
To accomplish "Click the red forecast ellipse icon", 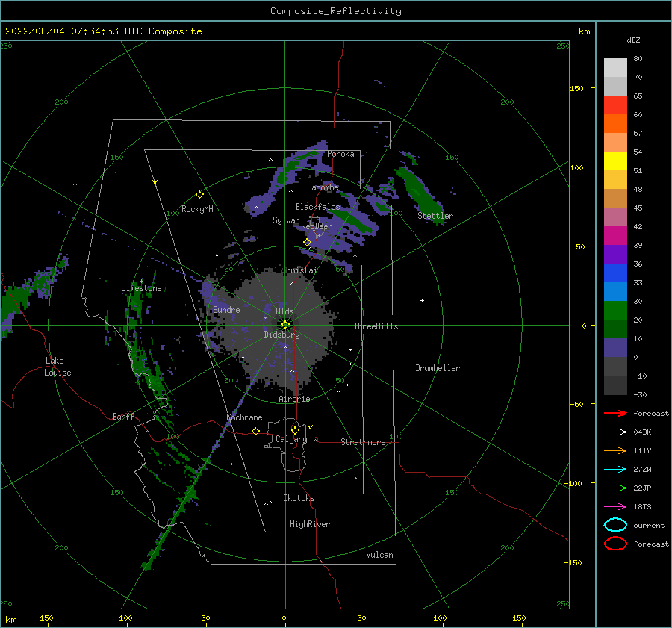I will 615,544.
